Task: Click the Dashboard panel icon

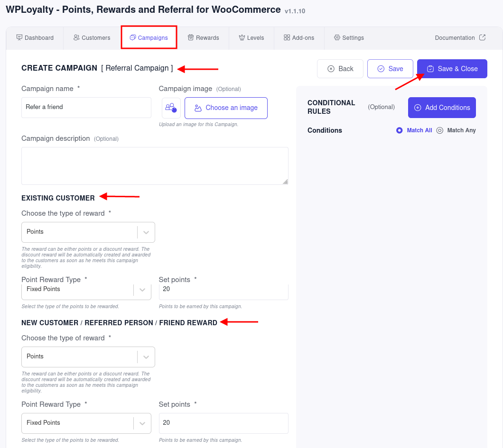Action: (19, 37)
